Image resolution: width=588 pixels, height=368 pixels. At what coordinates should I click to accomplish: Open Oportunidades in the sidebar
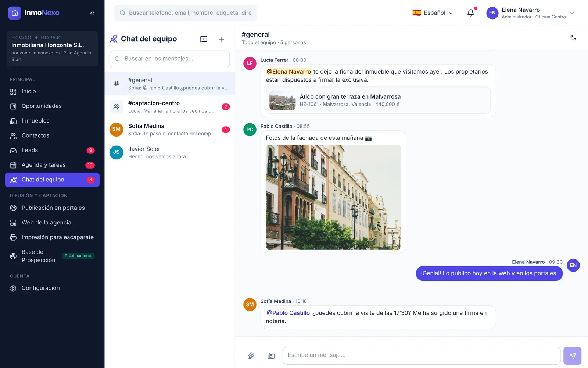52,106
